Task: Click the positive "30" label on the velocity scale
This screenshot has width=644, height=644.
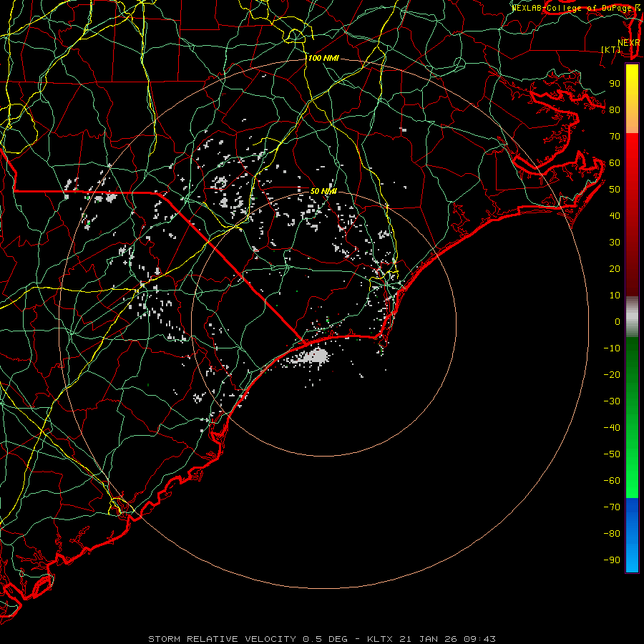Action: point(615,243)
